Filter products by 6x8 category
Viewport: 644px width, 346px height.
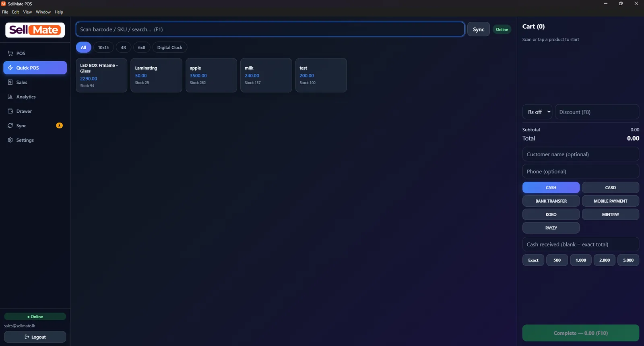coord(142,48)
